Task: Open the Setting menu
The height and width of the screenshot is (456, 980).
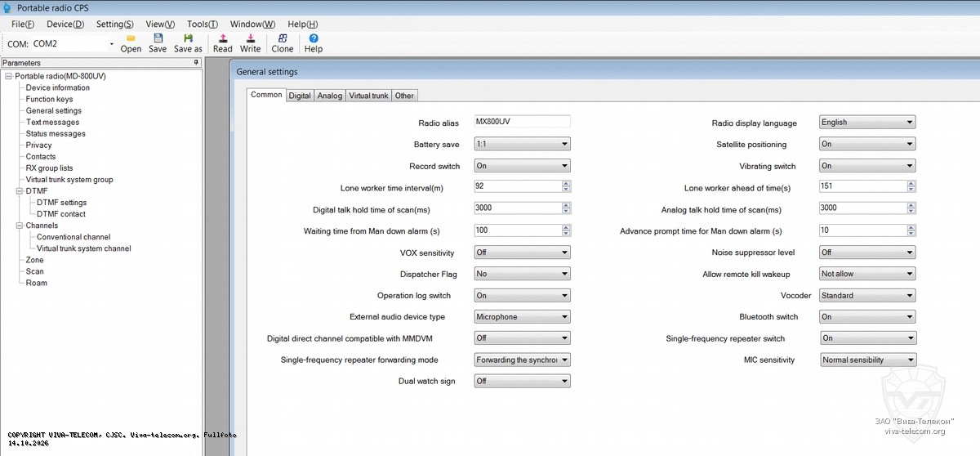Action: 115,25
